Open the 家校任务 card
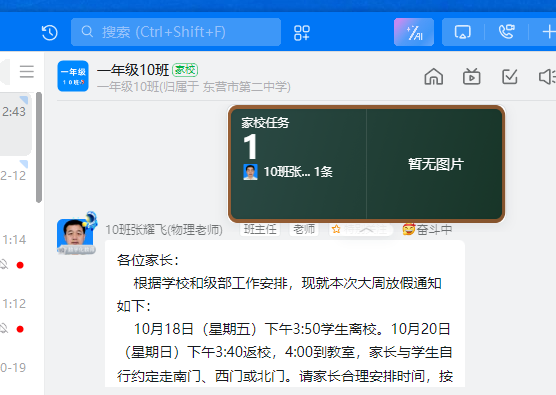This screenshot has width=556, height=395. [367, 164]
